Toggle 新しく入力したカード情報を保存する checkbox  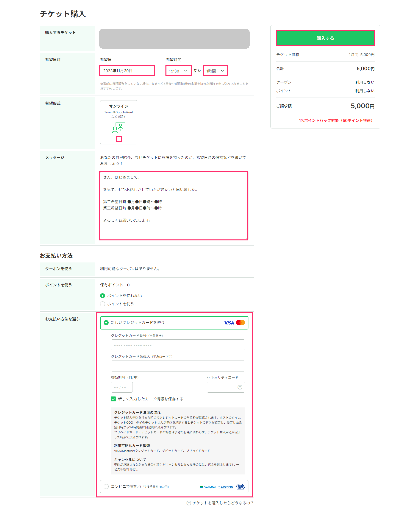click(x=113, y=399)
